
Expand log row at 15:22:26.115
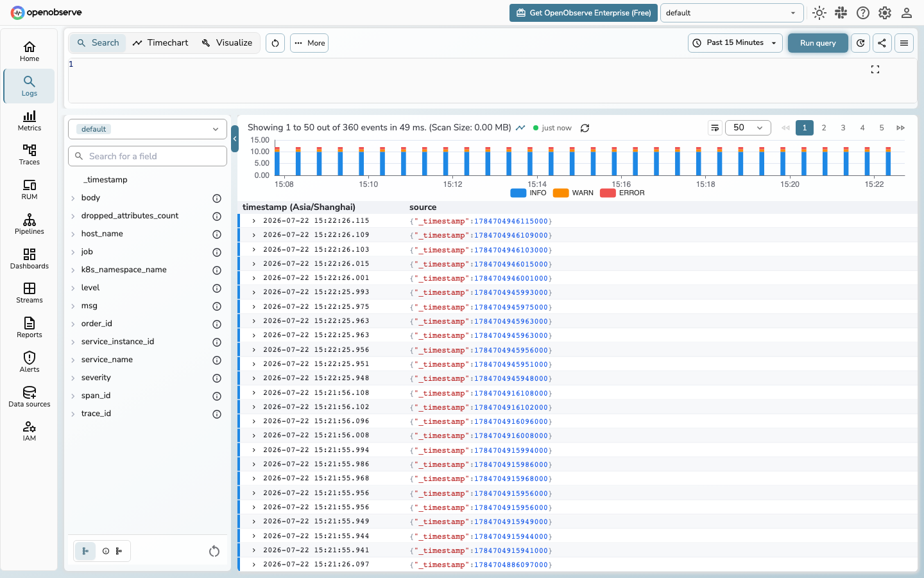point(254,221)
